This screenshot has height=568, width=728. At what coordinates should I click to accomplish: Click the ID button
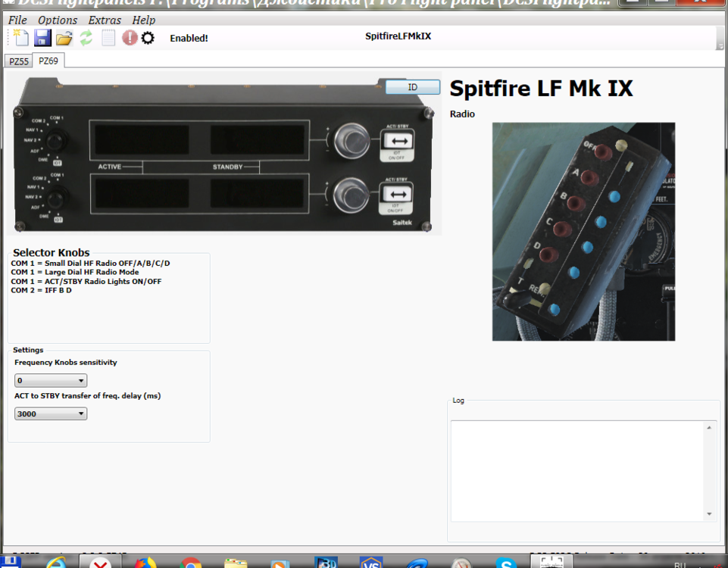(413, 87)
